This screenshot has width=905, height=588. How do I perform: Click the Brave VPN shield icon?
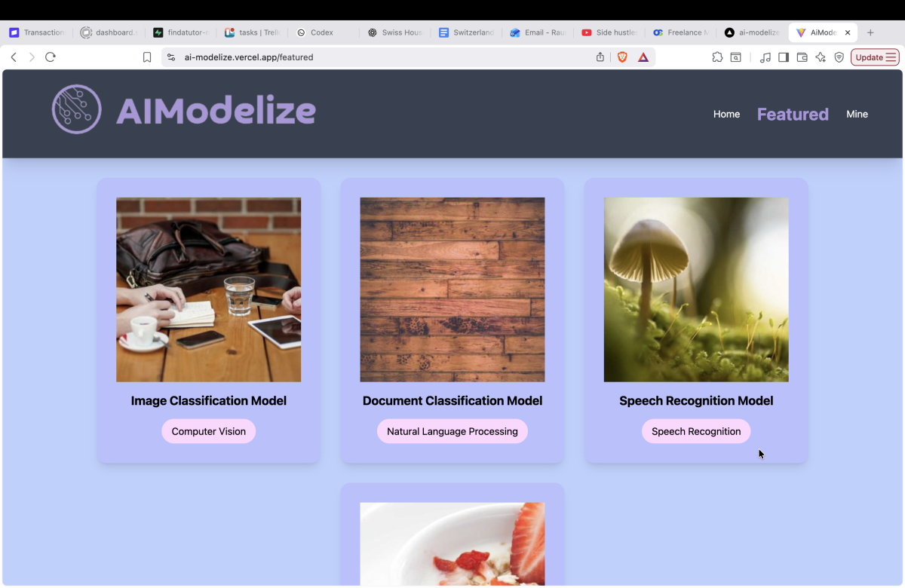(839, 57)
